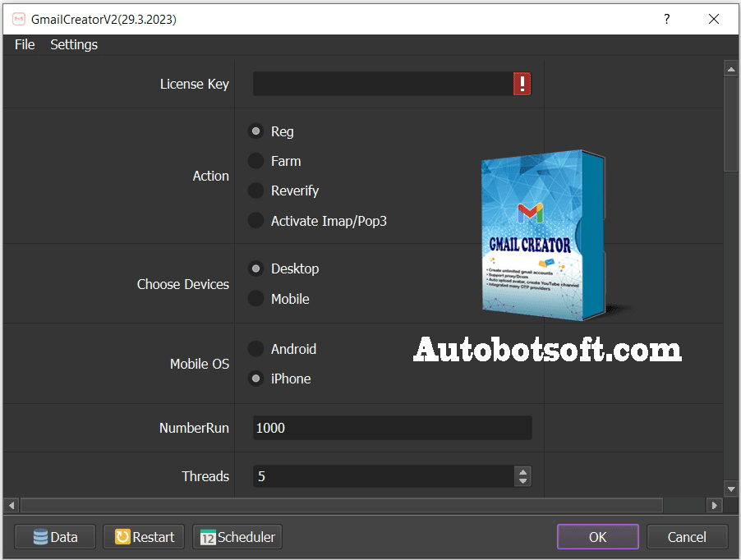This screenshot has width=741, height=560.
Task: Select Android as Mobile OS
Action: tap(282, 349)
